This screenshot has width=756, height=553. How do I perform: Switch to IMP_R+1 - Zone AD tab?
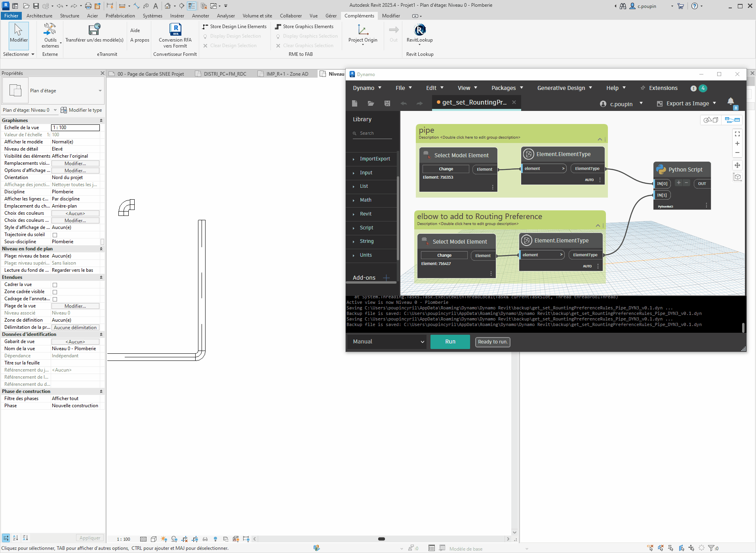[283, 74]
